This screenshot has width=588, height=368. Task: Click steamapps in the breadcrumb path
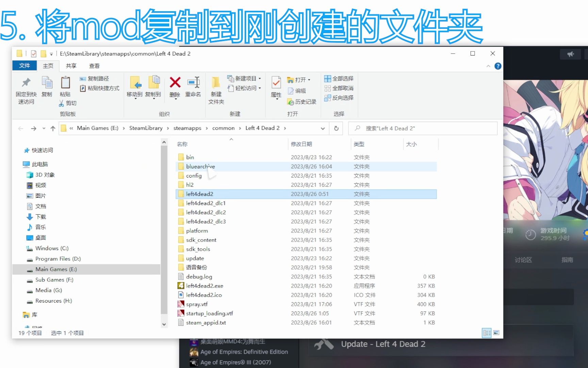coord(187,128)
